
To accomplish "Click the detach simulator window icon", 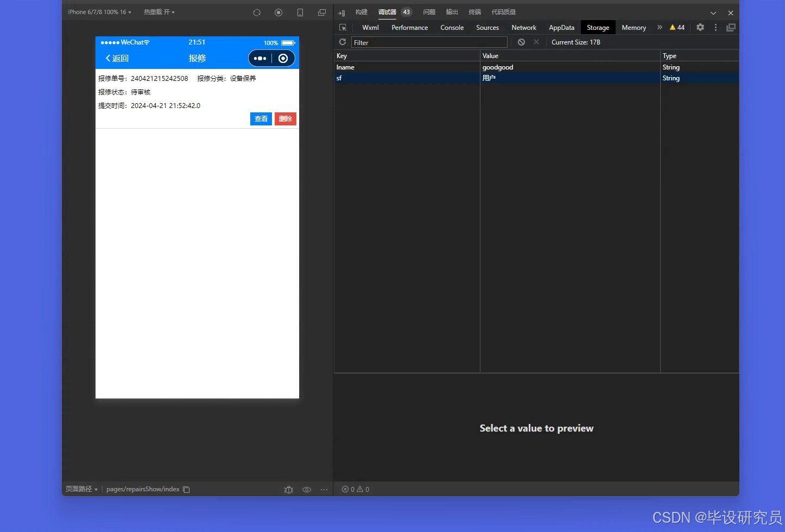I will [x=322, y=12].
